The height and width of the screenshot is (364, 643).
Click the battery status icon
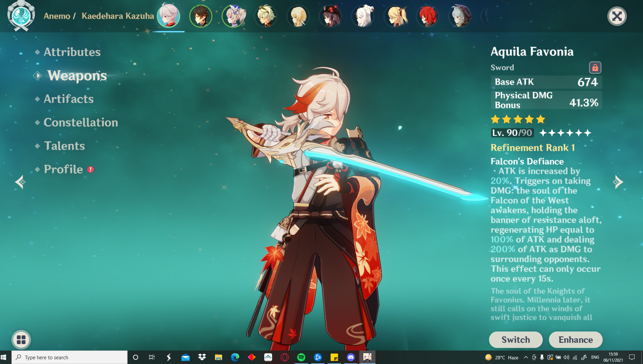pyautogui.click(x=558, y=357)
